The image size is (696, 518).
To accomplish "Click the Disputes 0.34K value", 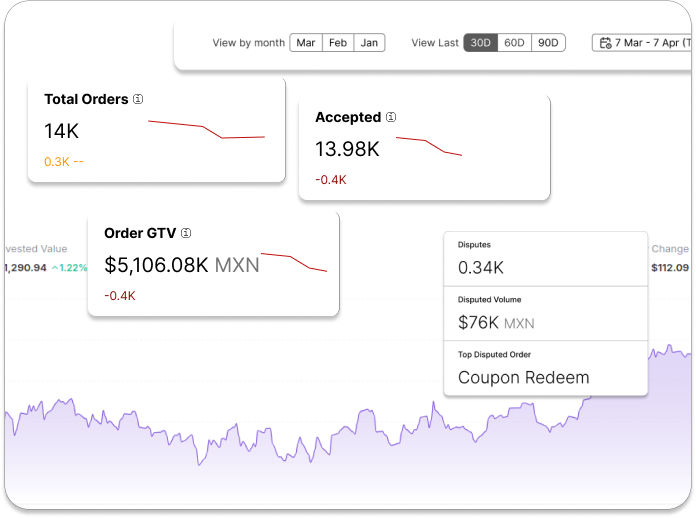I will [x=481, y=268].
